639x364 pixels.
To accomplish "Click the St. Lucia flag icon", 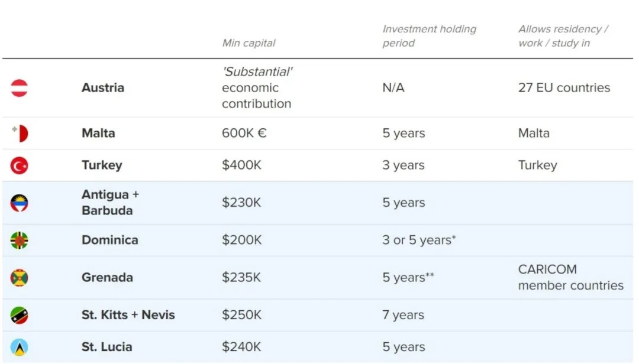I will (x=19, y=347).
